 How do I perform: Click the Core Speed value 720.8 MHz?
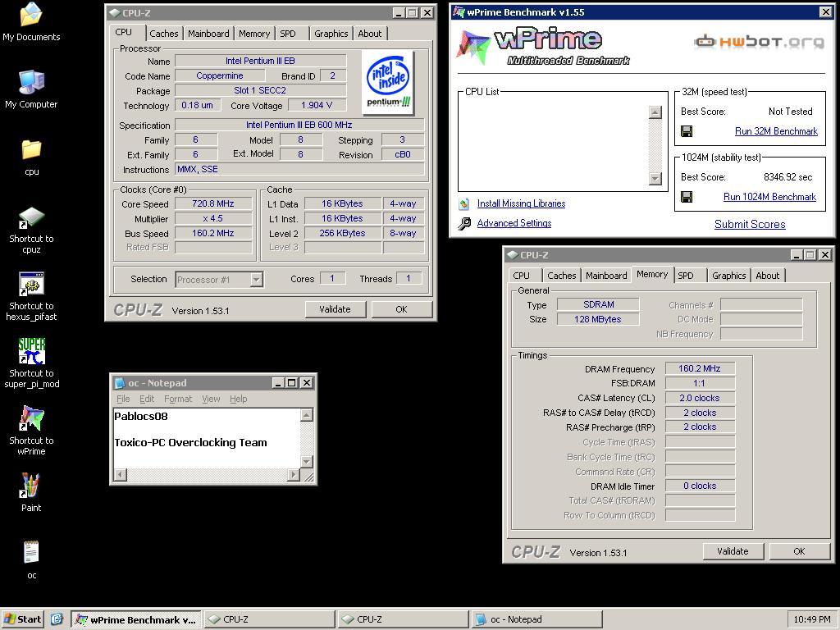coord(213,203)
